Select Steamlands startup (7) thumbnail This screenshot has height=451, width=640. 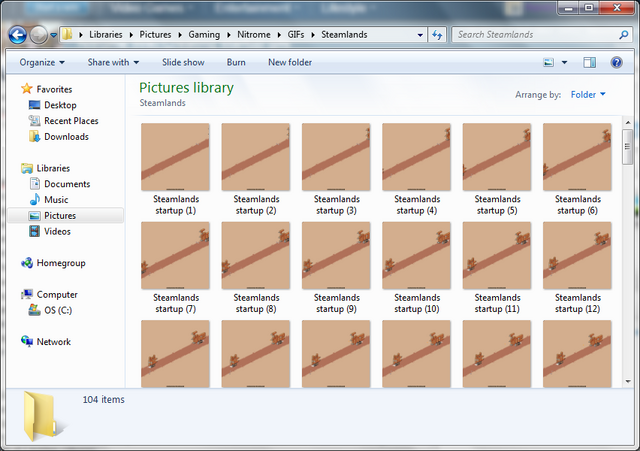(176, 255)
